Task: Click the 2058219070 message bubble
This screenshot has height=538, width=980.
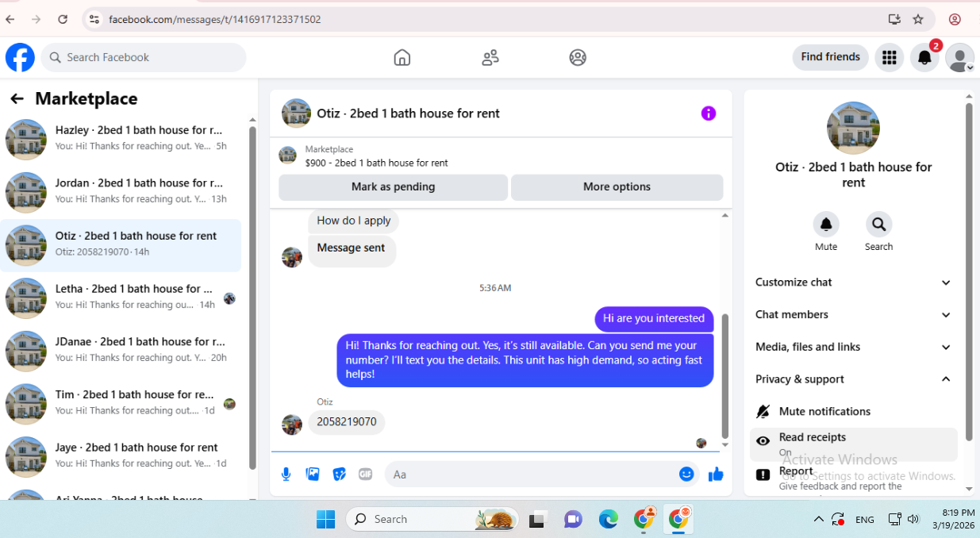Action: tap(347, 422)
